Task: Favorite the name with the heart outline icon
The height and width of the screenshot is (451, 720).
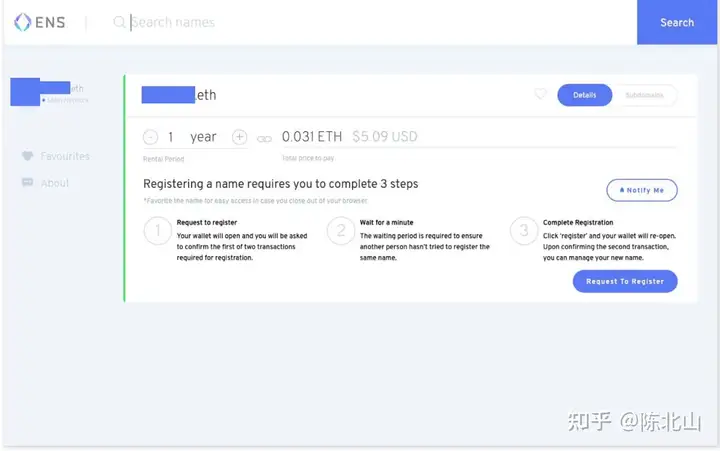Action: coord(540,94)
